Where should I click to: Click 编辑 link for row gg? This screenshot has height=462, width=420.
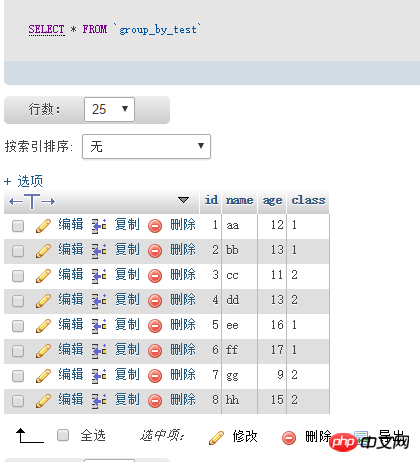click(71, 374)
